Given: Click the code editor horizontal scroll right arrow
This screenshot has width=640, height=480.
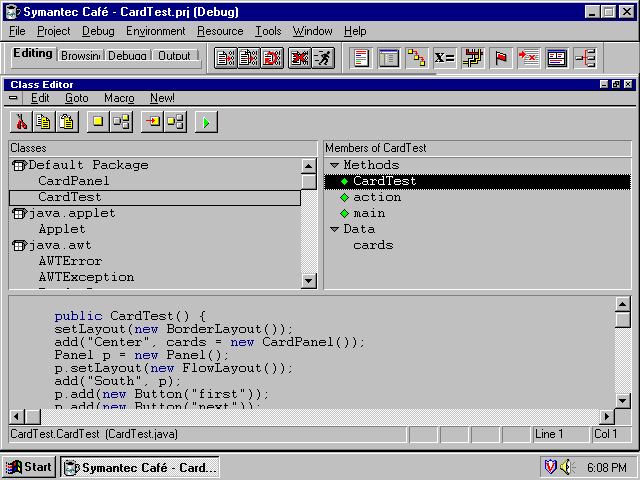Looking at the screenshot, I should [x=607, y=417].
